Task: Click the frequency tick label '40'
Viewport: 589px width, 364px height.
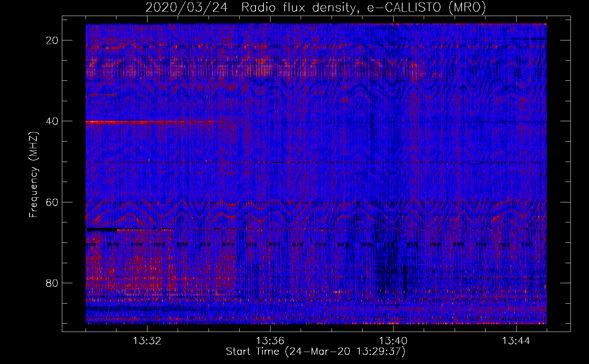Action: (52, 121)
